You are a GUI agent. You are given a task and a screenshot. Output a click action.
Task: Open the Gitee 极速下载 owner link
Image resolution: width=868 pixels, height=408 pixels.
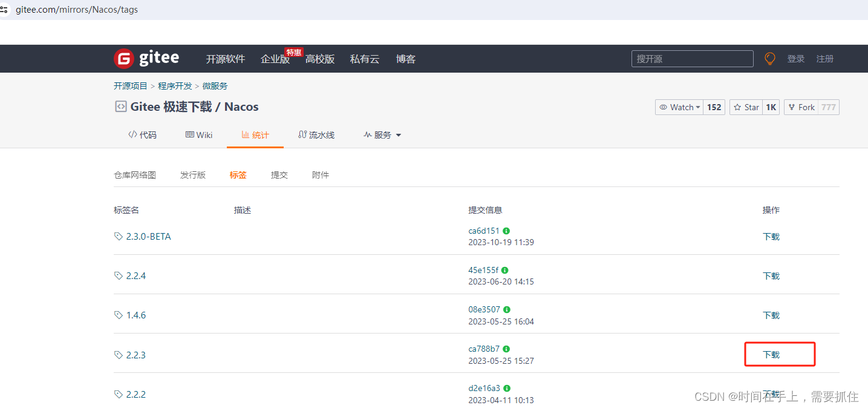[x=171, y=107]
